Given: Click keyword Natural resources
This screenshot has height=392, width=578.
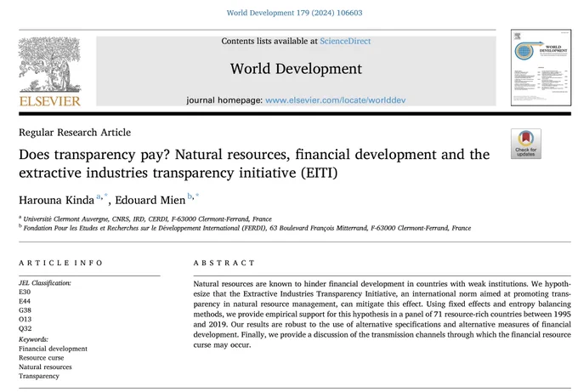Looking at the screenshot, I should point(45,367).
